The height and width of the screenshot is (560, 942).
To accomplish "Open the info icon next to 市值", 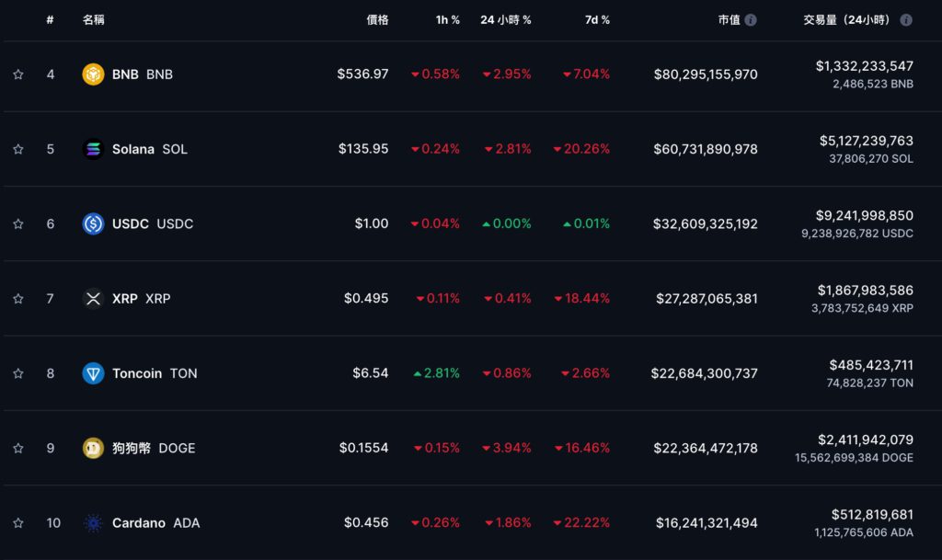I will [751, 19].
